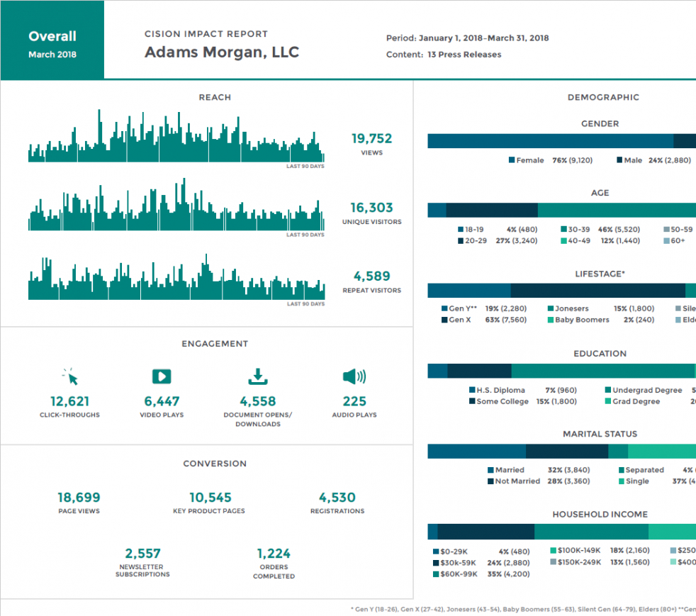Viewport: 696px width, 616px height.
Task: Click the Repeat Visitors bar chart
Action: pos(176,277)
